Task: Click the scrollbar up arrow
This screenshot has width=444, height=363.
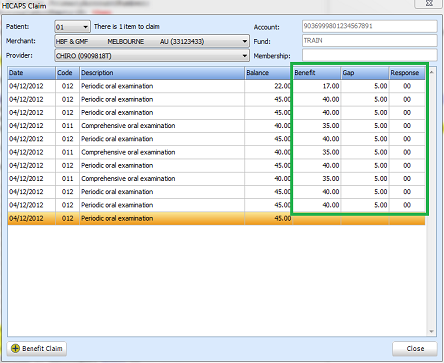Action: pos(432,72)
